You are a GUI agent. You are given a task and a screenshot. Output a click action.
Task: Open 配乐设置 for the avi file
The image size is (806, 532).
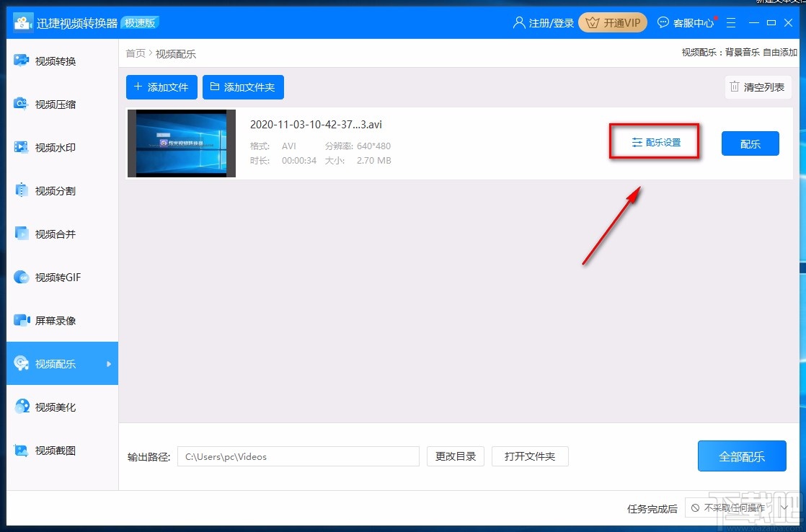click(656, 143)
